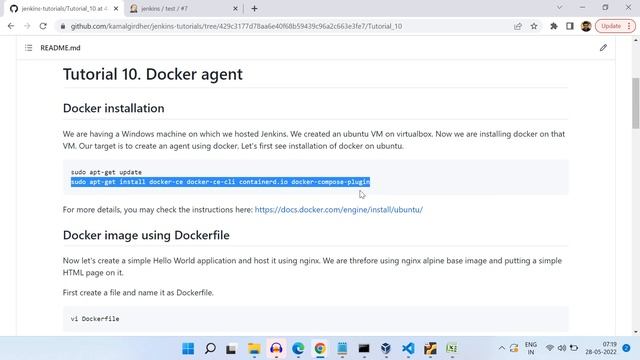Open a new browser tab
This screenshot has height=360, width=640.
coord(254,9)
